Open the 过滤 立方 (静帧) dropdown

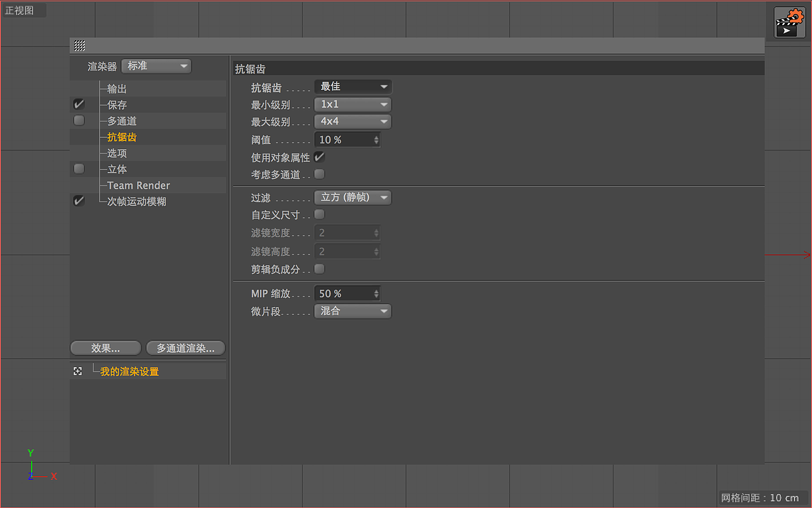(x=353, y=197)
